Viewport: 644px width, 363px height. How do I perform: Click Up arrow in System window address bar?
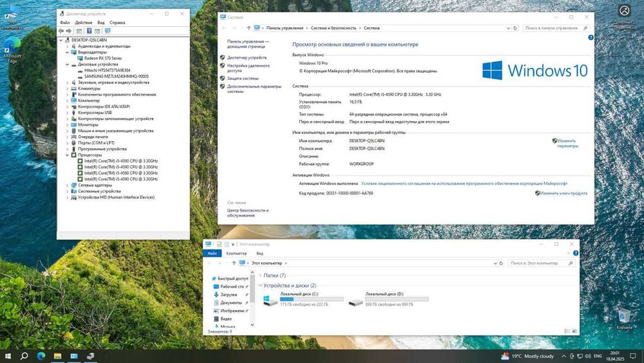(x=249, y=28)
